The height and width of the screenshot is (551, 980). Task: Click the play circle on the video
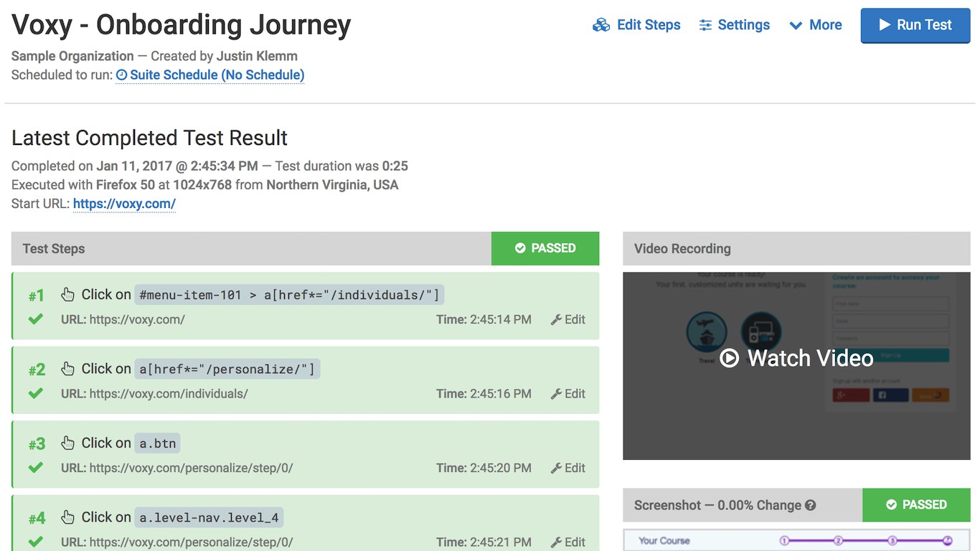pyautogui.click(x=729, y=358)
